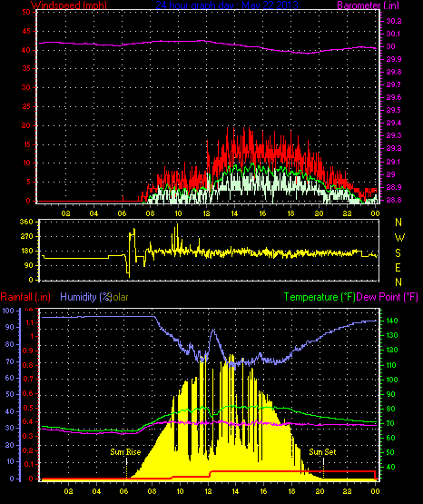The image size is (423, 504).
Task: Click the Sun Rise marker label
Action: 125,452
